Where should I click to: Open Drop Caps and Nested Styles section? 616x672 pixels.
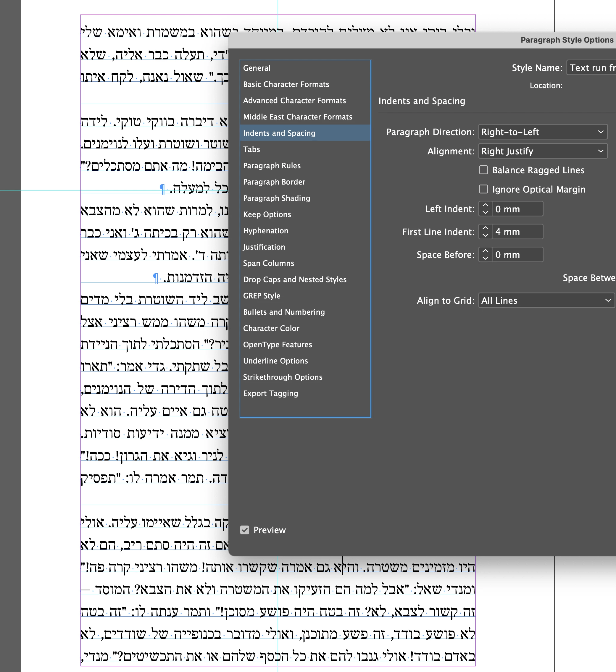click(294, 279)
